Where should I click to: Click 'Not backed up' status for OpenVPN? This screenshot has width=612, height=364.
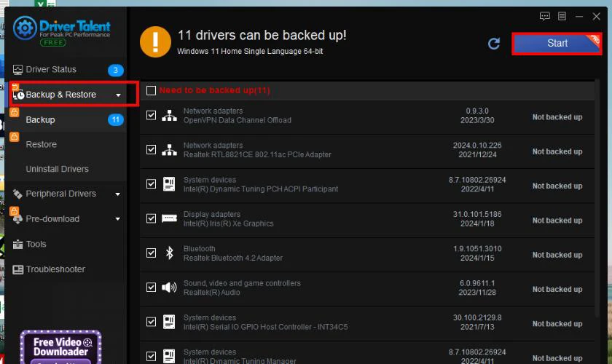[557, 117]
